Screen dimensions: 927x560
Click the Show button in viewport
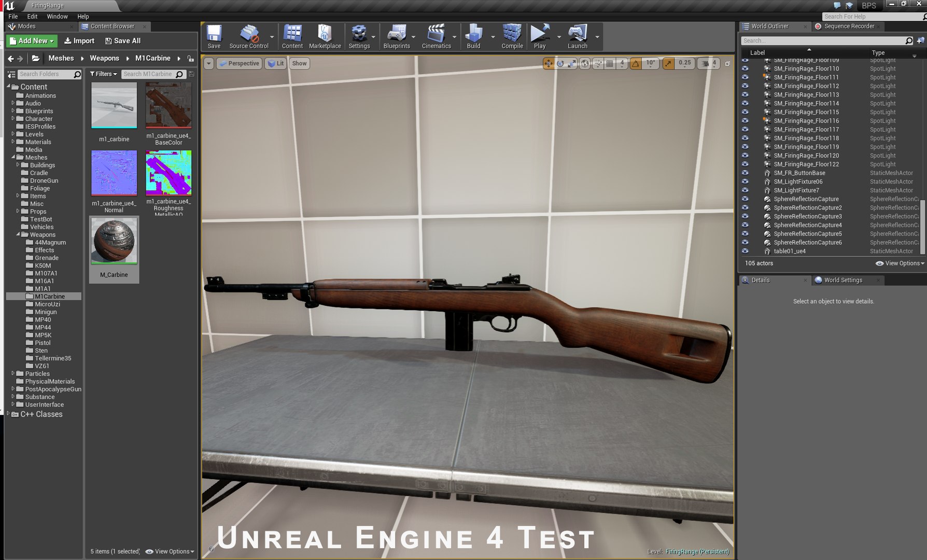(299, 63)
